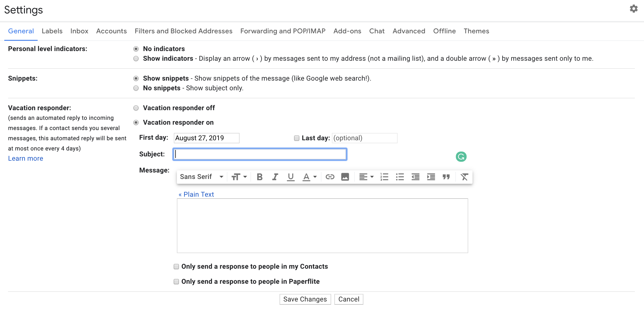This screenshot has height=309, width=644.
Task: Click the Insert image icon
Action: pyautogui.click(x=345, y=177)
